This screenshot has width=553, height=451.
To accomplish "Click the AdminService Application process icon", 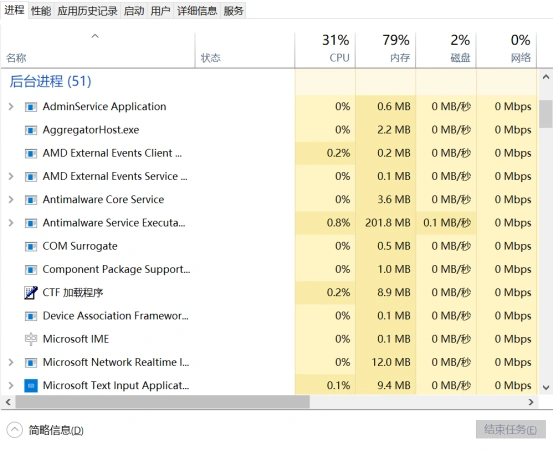I will pyautogui.click(x=31, y=106).
